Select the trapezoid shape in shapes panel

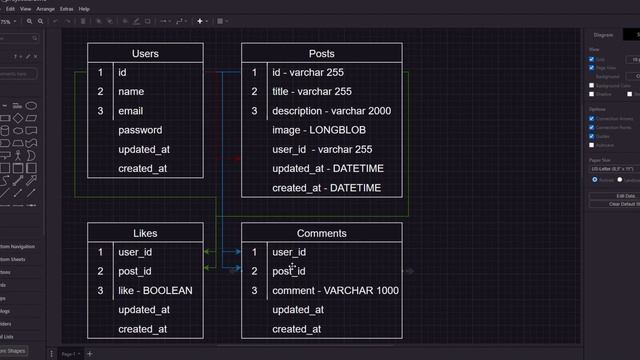tap(18, 143)
